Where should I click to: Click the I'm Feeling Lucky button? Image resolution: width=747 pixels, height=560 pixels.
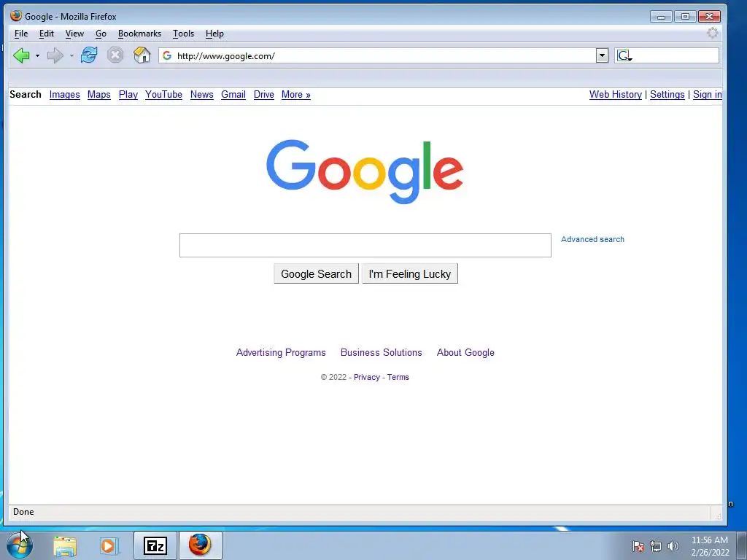point(410,274)
